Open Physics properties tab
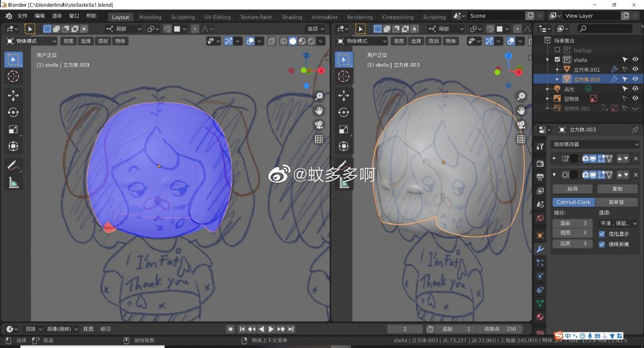This screenshot has height=348, width=644. pos(540,276)
